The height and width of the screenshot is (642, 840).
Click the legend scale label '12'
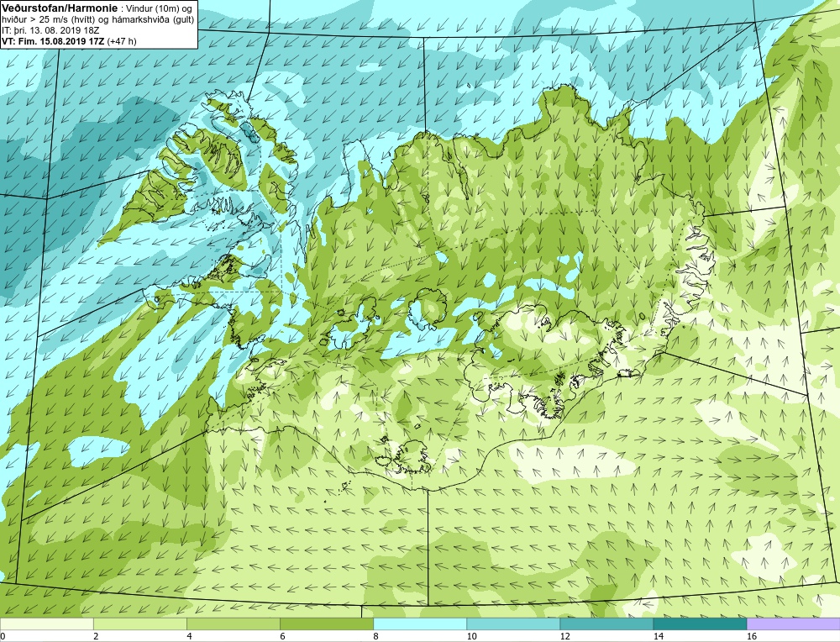click(x=564, y=636)
